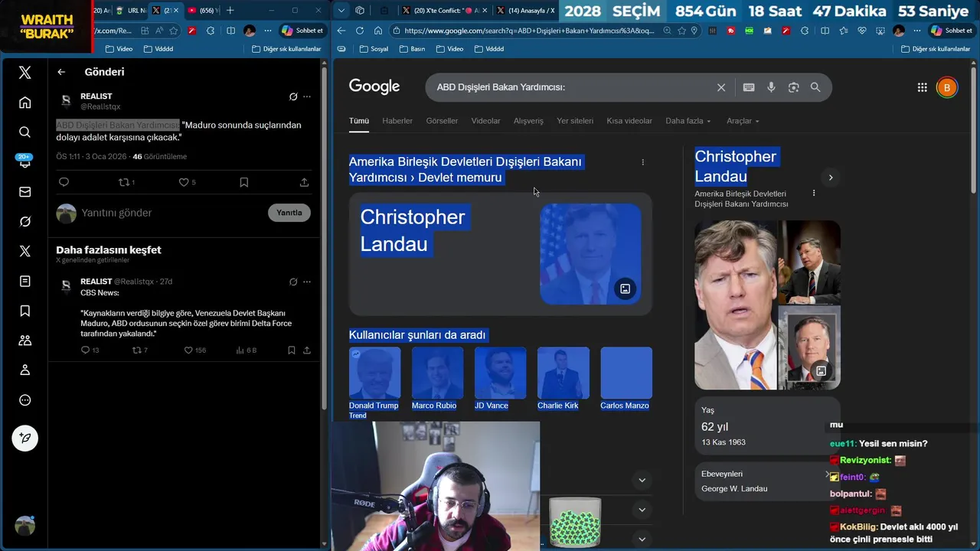Screen dimensions: 980x551
Task: Open the on-screen keyboard icon in the search box
Action: [x=749, y=87]
